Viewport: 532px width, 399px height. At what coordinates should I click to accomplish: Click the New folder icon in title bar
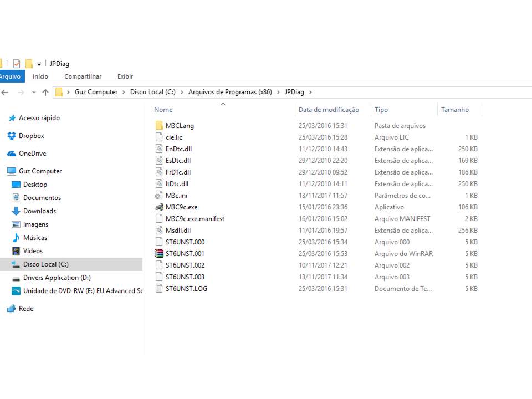click(29, 63)
